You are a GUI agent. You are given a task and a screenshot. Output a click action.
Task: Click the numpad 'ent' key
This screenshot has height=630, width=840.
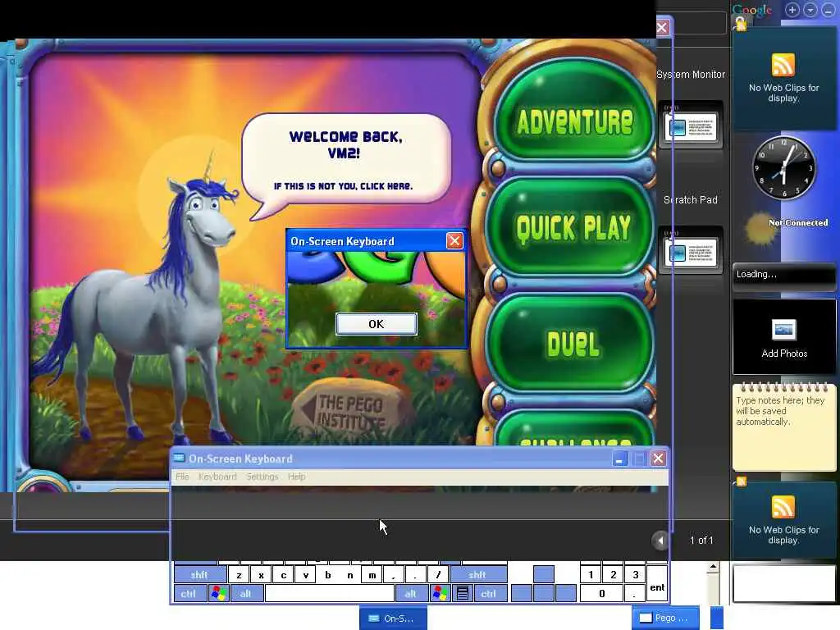click(x=657, y=584)
